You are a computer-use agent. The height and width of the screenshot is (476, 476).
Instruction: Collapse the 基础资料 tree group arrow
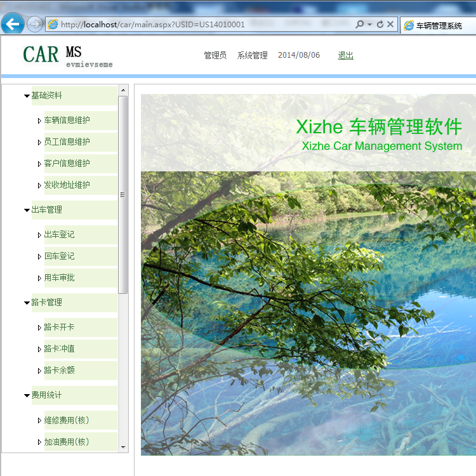pos(27,96)
